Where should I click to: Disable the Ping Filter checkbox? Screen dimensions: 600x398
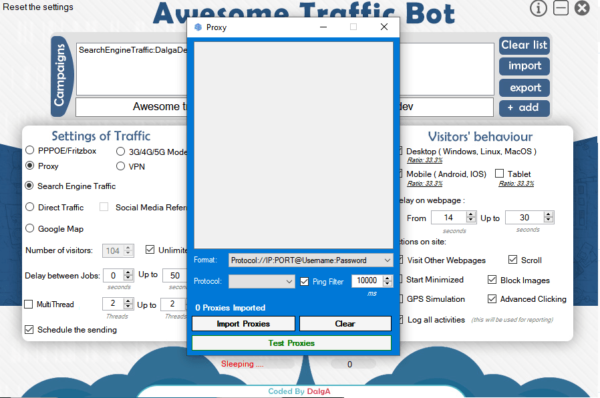(304, 282)
